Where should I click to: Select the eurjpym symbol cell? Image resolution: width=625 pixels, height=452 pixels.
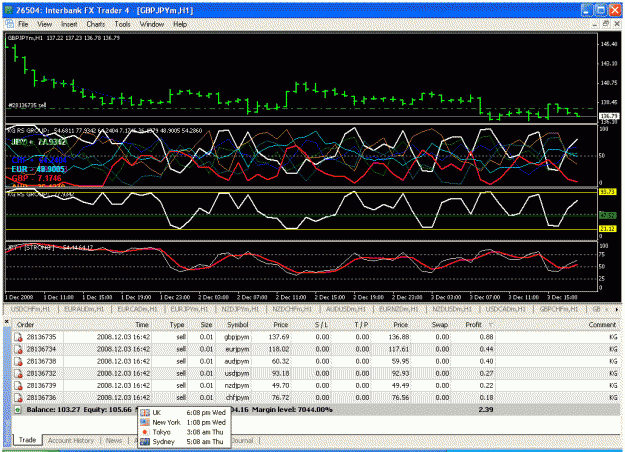pyautogui.click(x=237, y=349)
